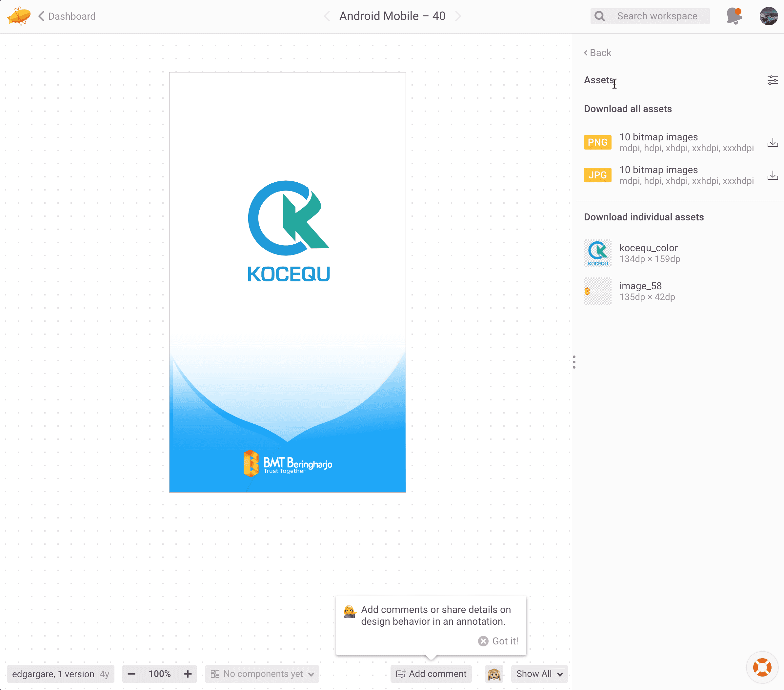This screenshot has width=784, height=690.
Task: Focus the Search workspace field
Action: point(650,16)
